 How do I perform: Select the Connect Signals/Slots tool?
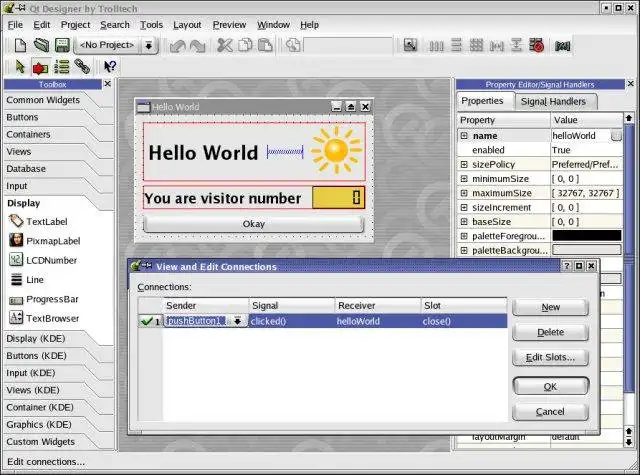click(40, 68)
